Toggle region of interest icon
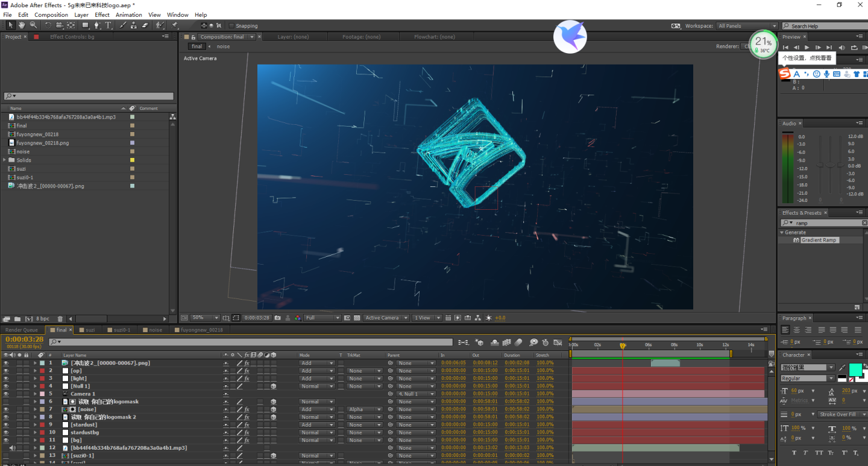The image size is (868, 466). coord(347,318)
